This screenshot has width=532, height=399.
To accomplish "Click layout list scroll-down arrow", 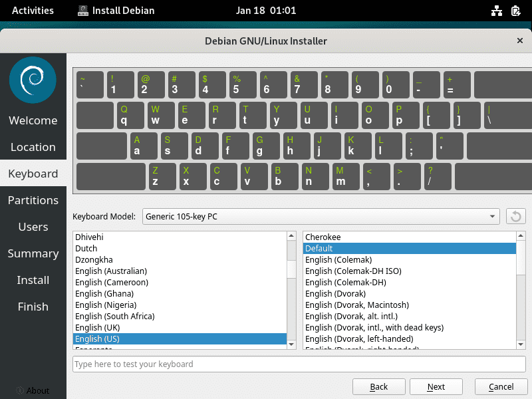I will [x=291, y=344].
